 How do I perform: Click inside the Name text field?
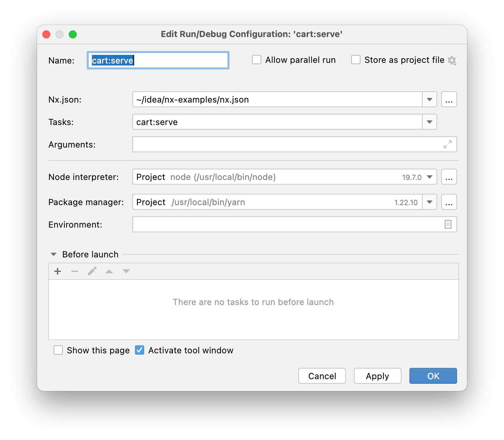[158, 60]
